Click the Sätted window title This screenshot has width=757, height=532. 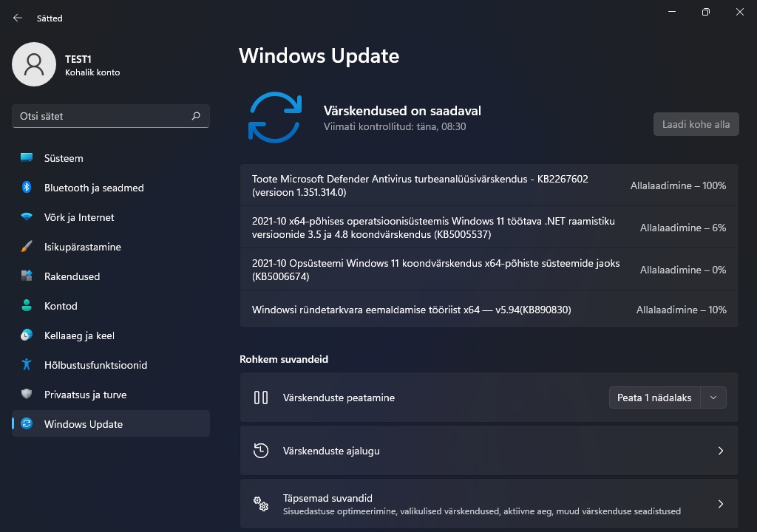[x=50, y=18]
